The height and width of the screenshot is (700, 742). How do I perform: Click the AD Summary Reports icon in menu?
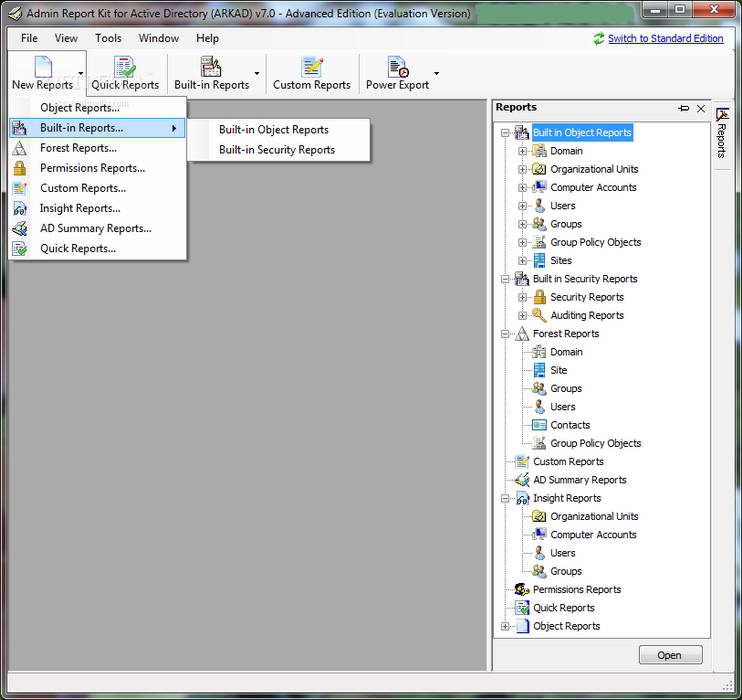pos(19,229)
